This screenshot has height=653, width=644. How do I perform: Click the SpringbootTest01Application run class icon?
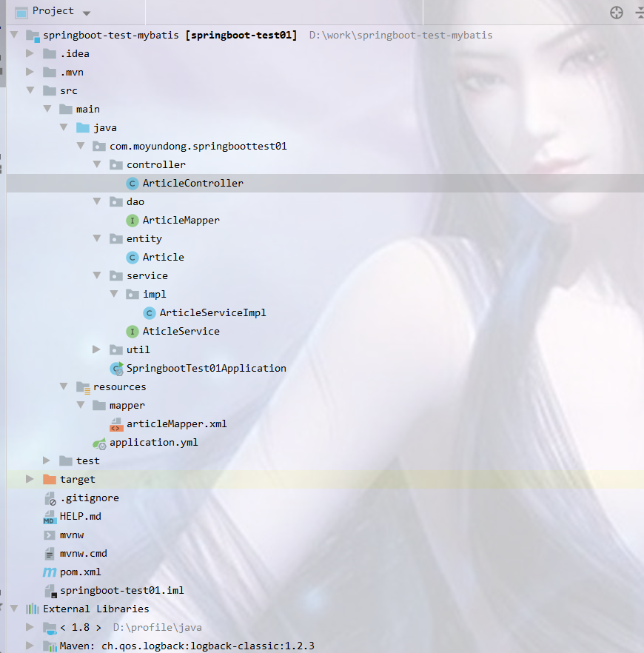tap(116, 369)
